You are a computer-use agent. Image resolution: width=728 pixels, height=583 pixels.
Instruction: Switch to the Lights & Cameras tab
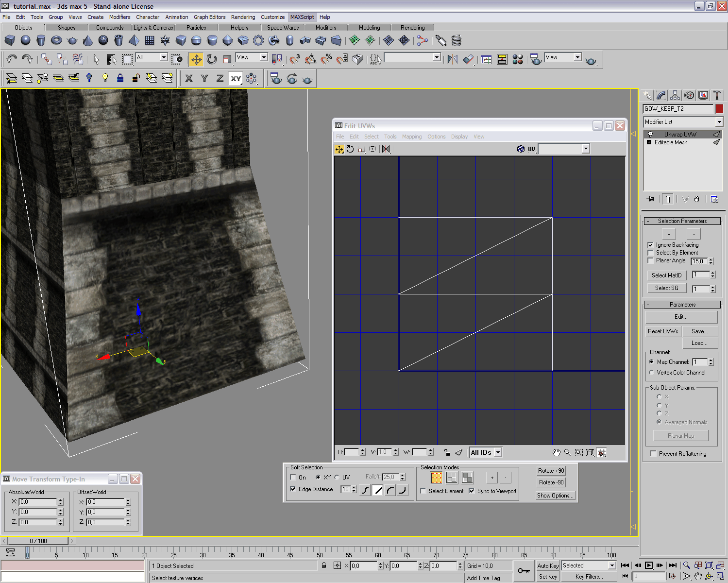point(153,28)
